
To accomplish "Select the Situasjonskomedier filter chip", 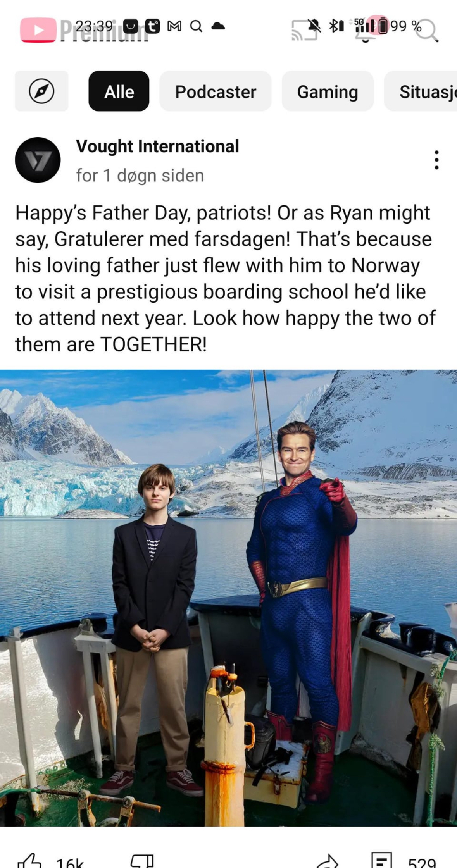I will click(420, 91).
